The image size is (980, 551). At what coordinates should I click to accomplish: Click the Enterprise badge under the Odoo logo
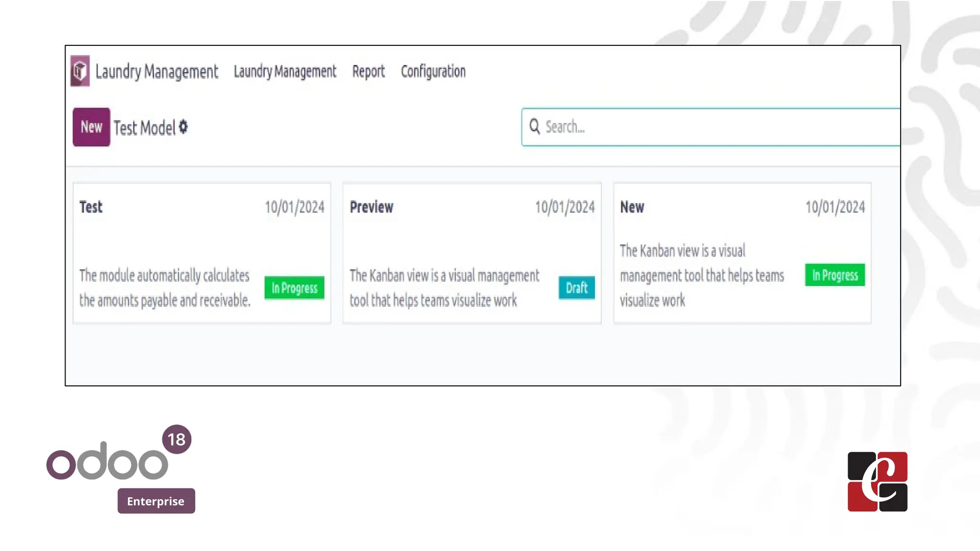coord(156,501)
